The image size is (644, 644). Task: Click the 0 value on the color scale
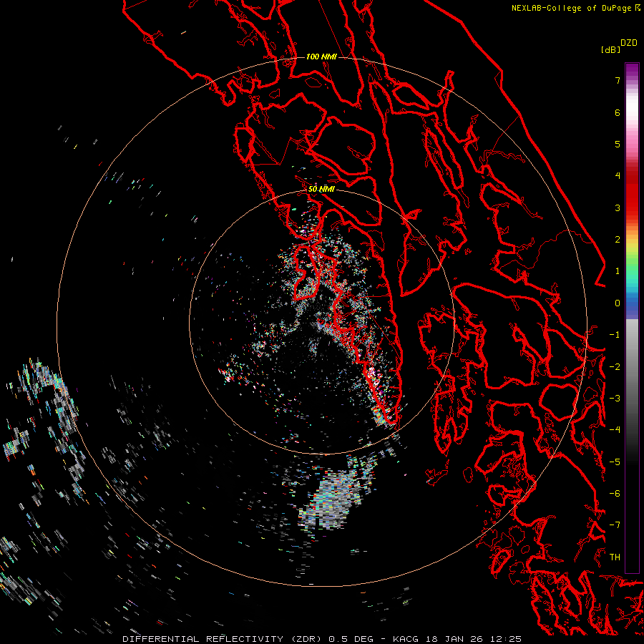point(618,303)
